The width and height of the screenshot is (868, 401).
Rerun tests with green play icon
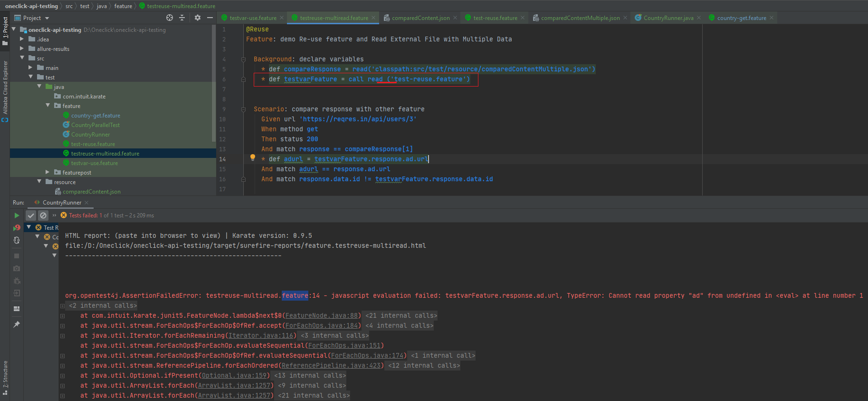click(17, 215)
